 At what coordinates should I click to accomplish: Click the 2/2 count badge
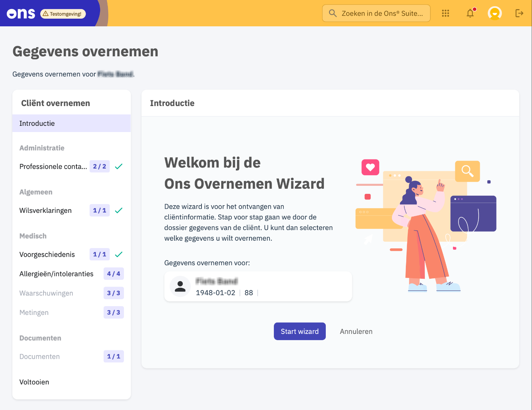coord(99,166)
